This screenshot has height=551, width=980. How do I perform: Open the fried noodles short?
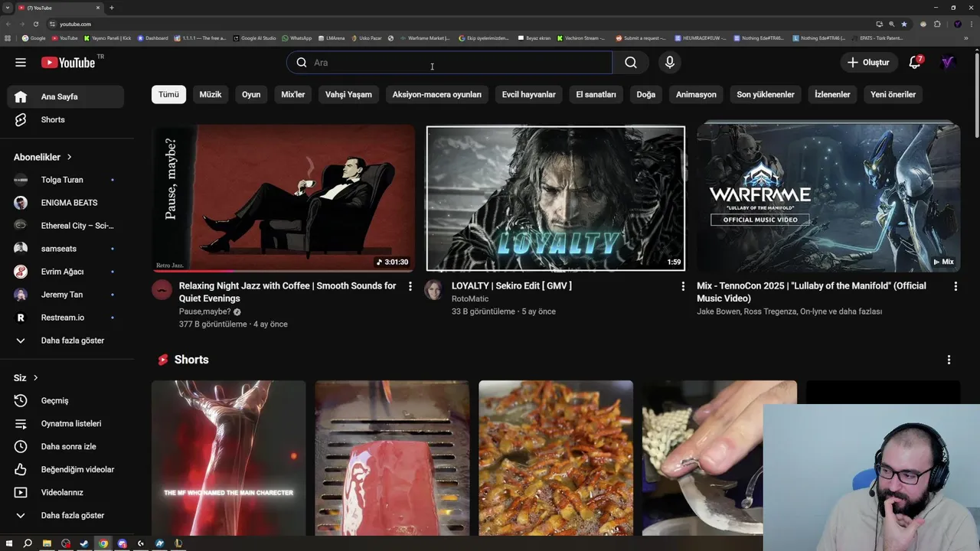[x=556, y=458]
